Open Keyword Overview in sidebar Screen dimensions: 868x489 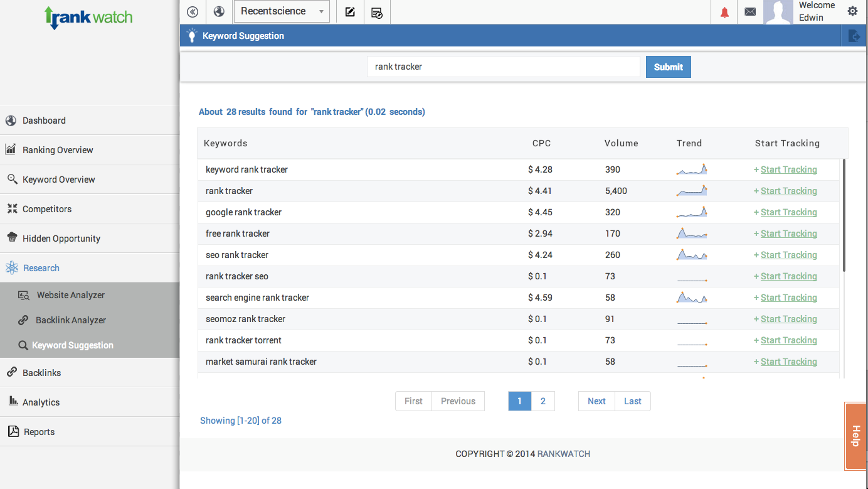90,180
